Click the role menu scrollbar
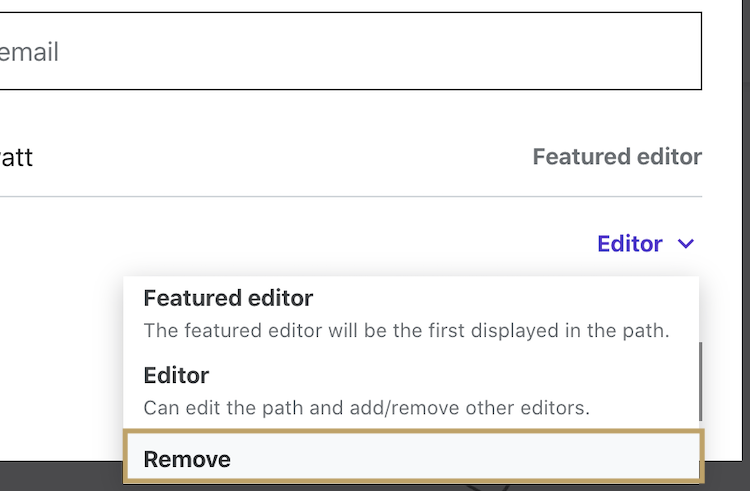Image resolution: width=750 pixels, height=491 pixels. pos(701,380)
